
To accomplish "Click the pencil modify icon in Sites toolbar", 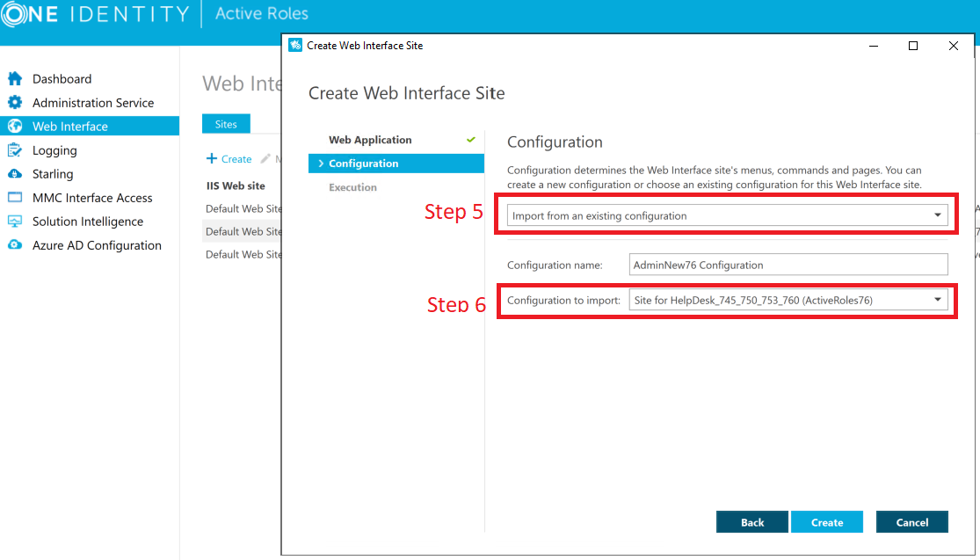I will click(265, 159).
